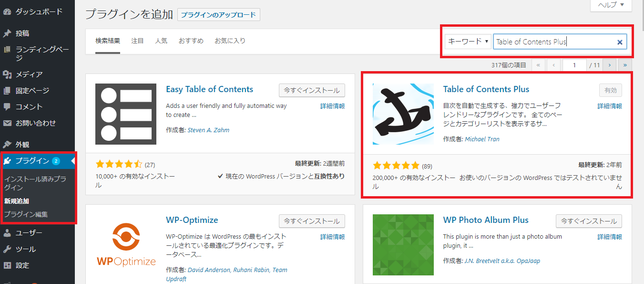Click the Users person icon
The height and width of the screenshot is (284, 644).
point(7,233)
